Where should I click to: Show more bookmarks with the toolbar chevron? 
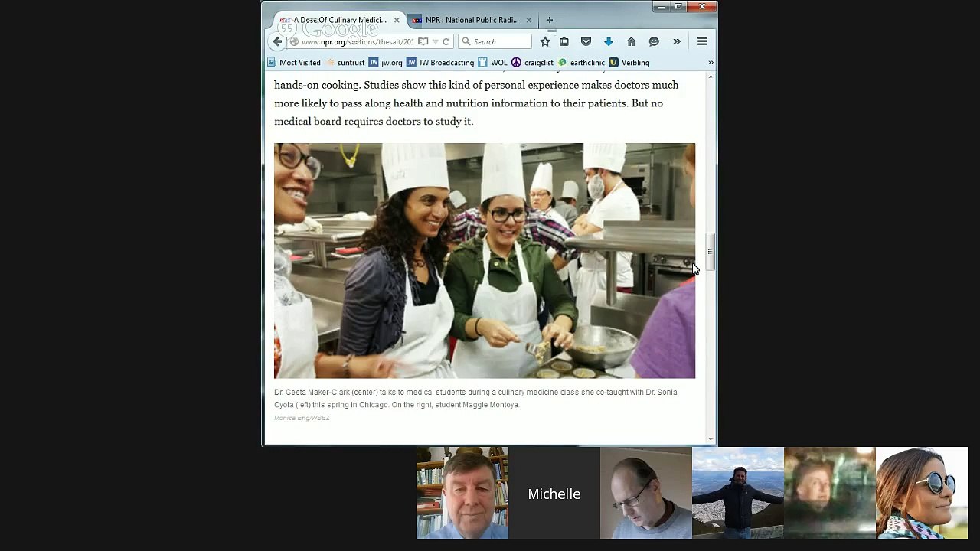710,63
